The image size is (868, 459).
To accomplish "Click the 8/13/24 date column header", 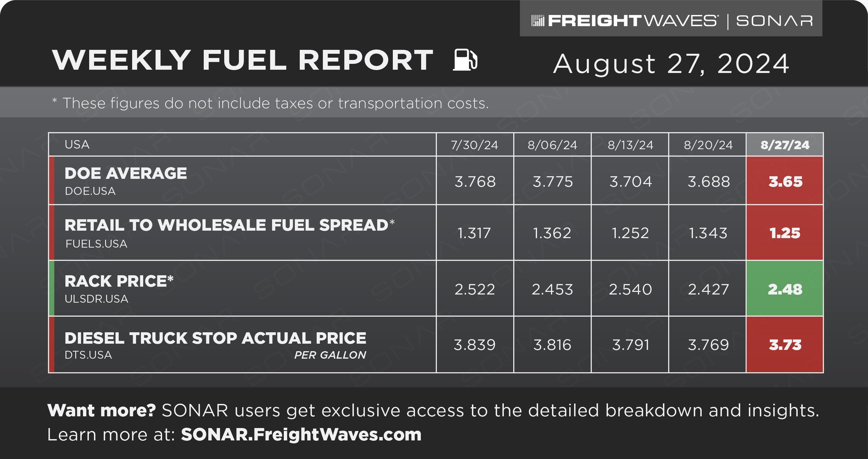I will (x=630, y=145).
